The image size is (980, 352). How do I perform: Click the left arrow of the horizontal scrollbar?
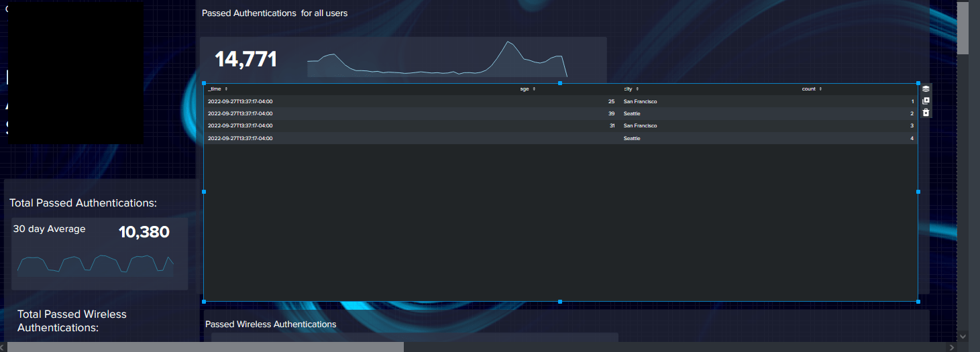[3, 347]
